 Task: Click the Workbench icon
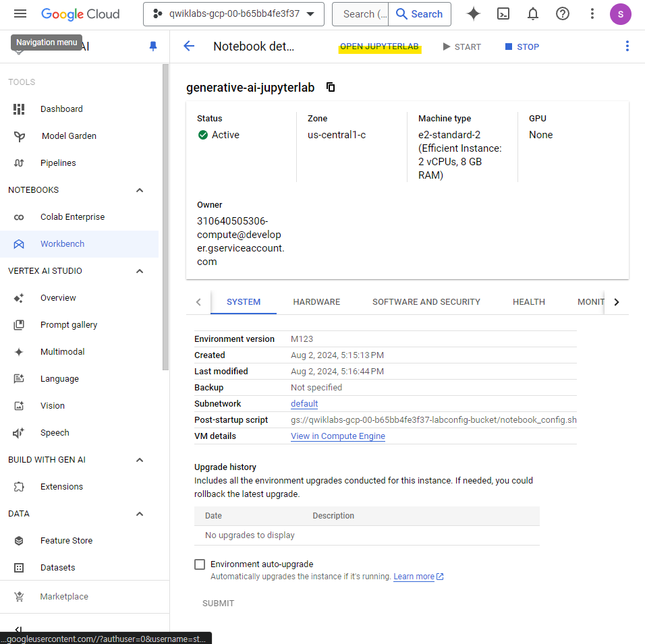[19, 244]
